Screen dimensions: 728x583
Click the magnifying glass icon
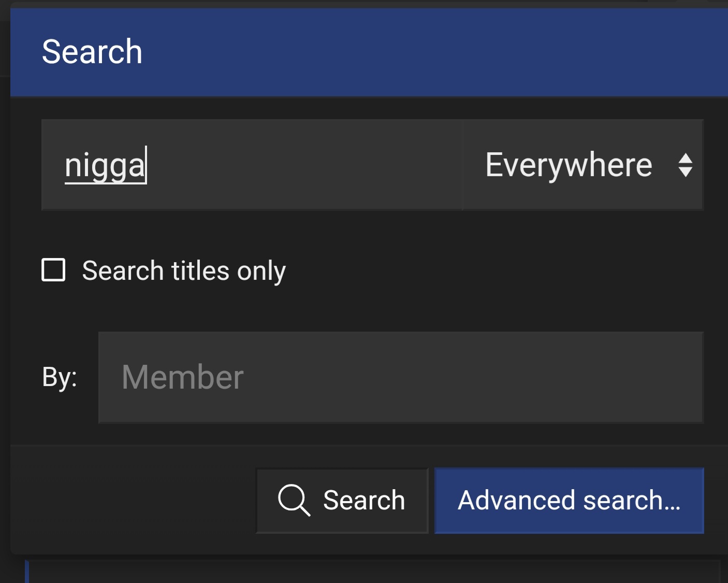pos(294,500)
